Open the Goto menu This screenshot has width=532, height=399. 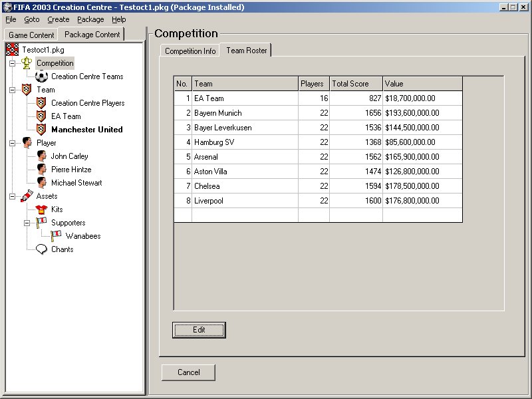coord(32,19)
